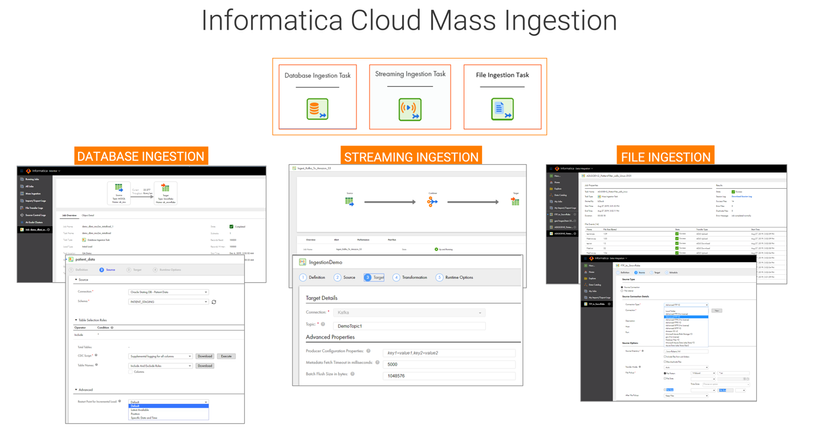Click the Test button beside Connection
The image size is (815, 443).
pos(717,310)
